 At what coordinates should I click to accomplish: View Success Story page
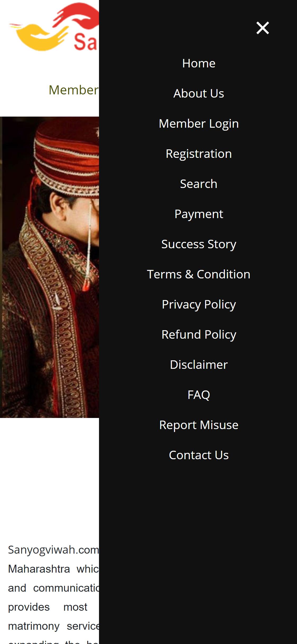[199, 244]
